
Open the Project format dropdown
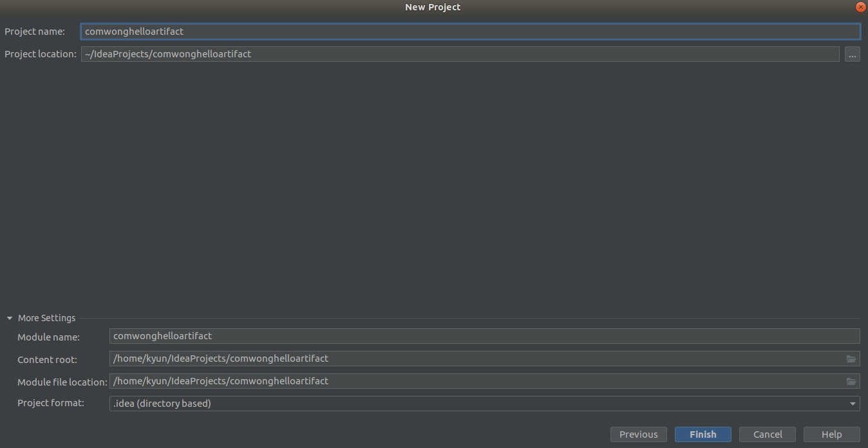click(484, 404)
